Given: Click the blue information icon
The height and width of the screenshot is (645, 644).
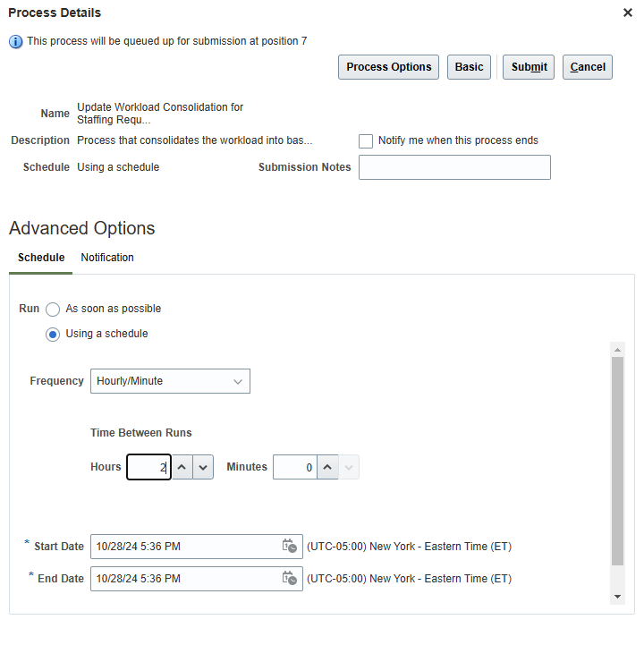Looking at the screenshot, I should pyautogui.click(x=15, y=41).
